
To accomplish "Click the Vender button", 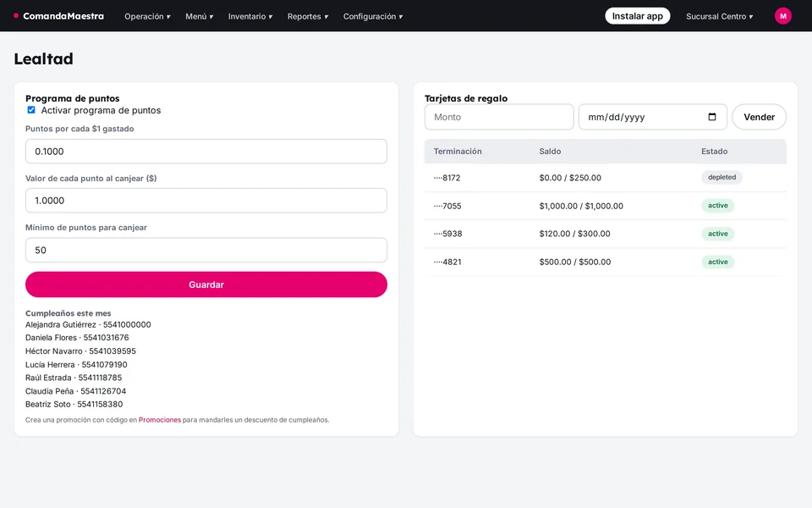I will (760, 117).
